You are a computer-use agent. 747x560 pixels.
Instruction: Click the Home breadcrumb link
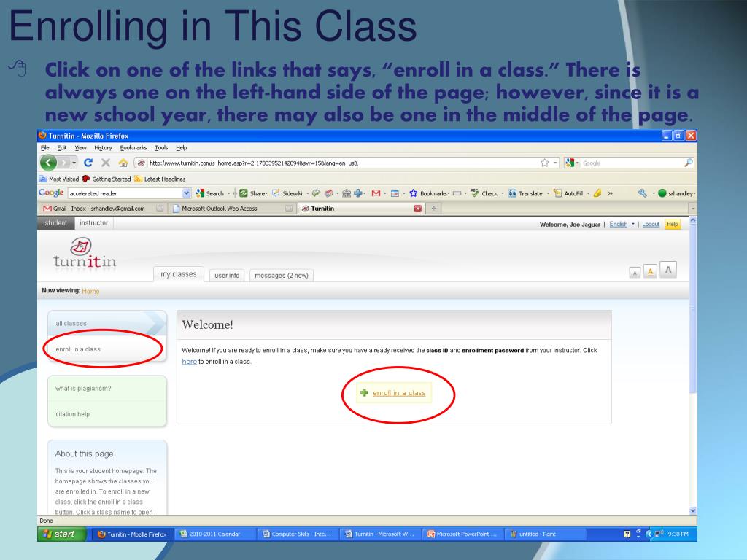(90, 291)
